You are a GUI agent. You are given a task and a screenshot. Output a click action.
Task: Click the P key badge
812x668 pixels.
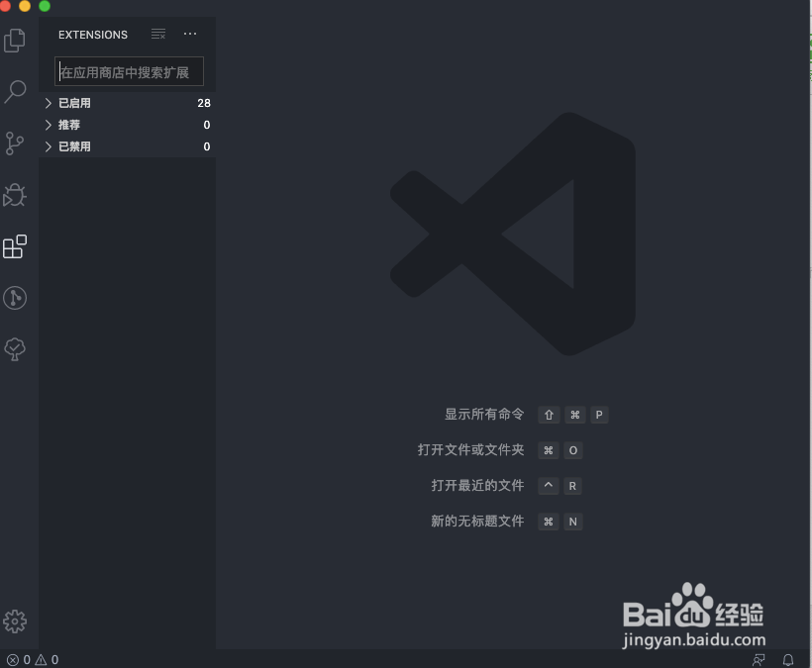(599, 415)
